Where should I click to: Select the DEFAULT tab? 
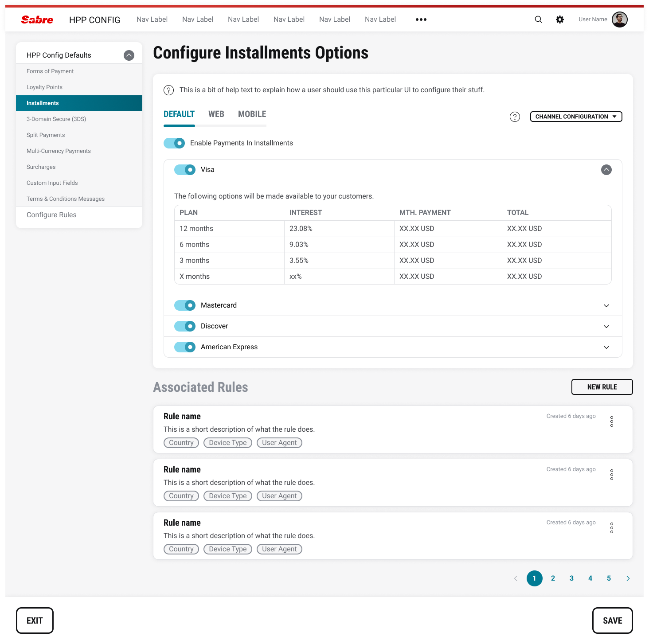click(x=179, y=114)
